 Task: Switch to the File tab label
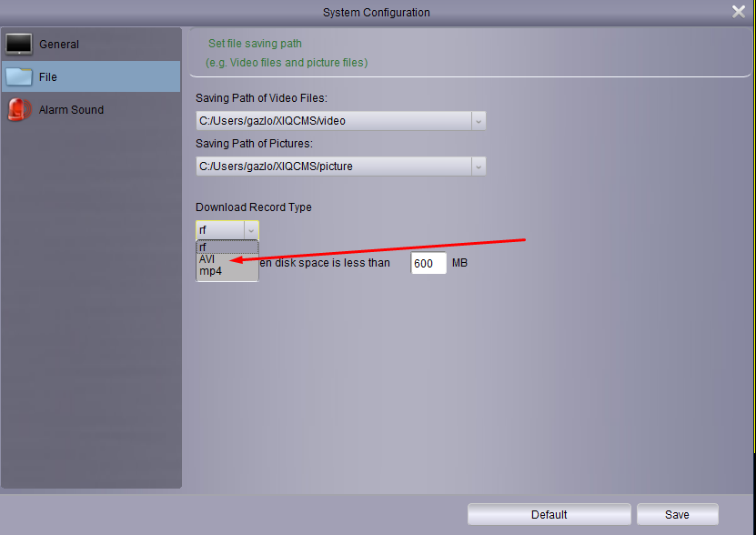(47, 77)
